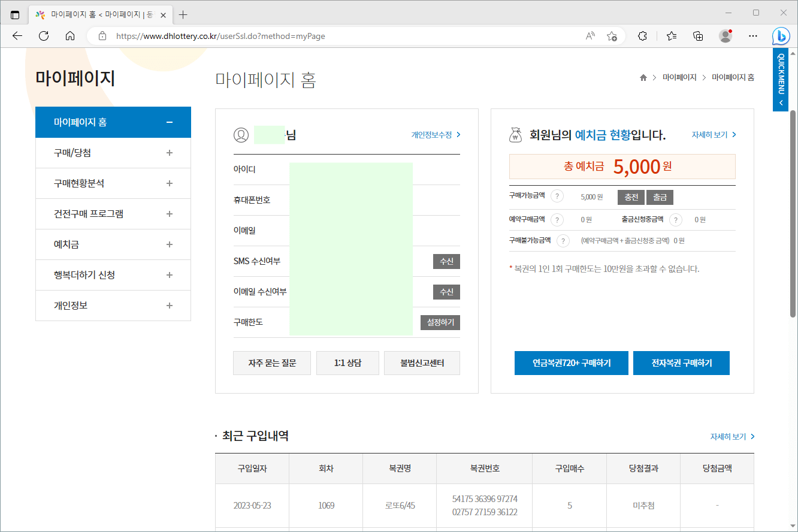The image size is (798, 532).
Task: Collapse the 마이페이지 홈 sidebar section
Action: click(x=170, y=122)
